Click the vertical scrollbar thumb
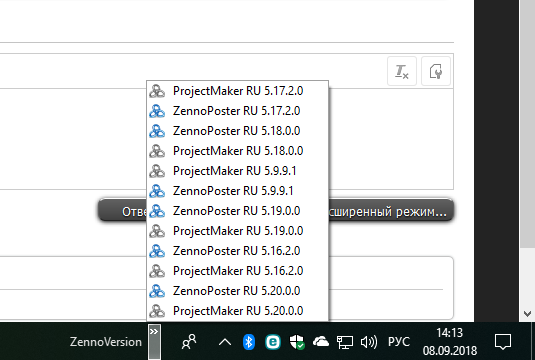 point(527,125)
